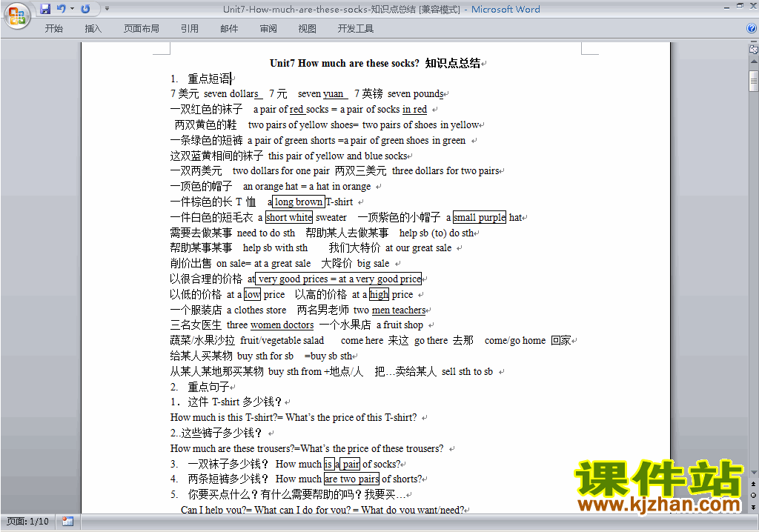Click the phrase 'sell sth to sb'
The image size is (759, 532).
click(467, 371)
